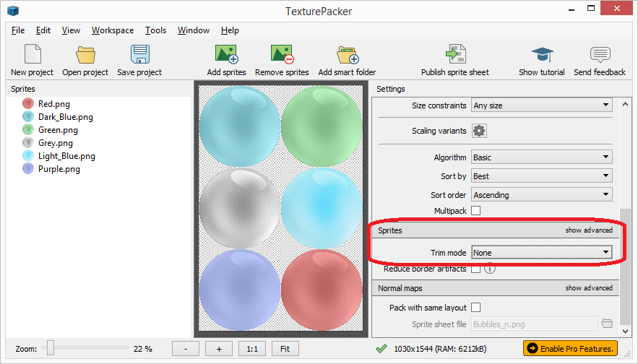
Task: Show advanced options for Sprites section
Action: click(x=589, y=230)
